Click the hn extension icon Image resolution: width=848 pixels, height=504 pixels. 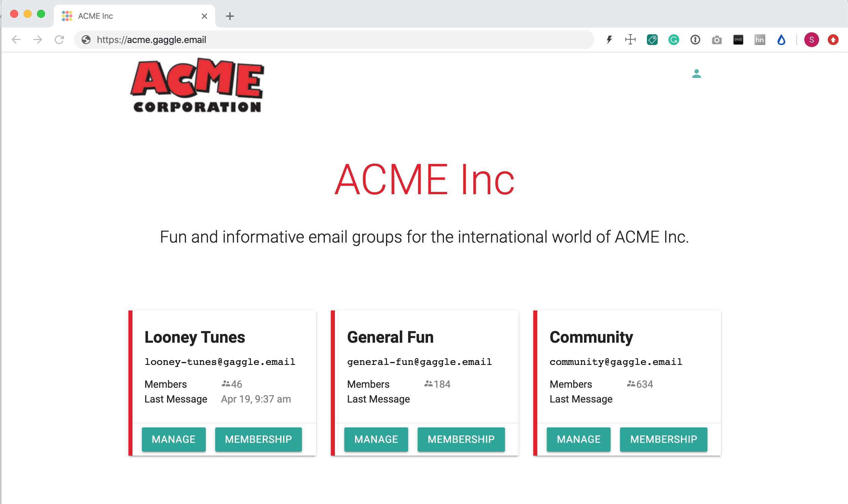(760, 40)
